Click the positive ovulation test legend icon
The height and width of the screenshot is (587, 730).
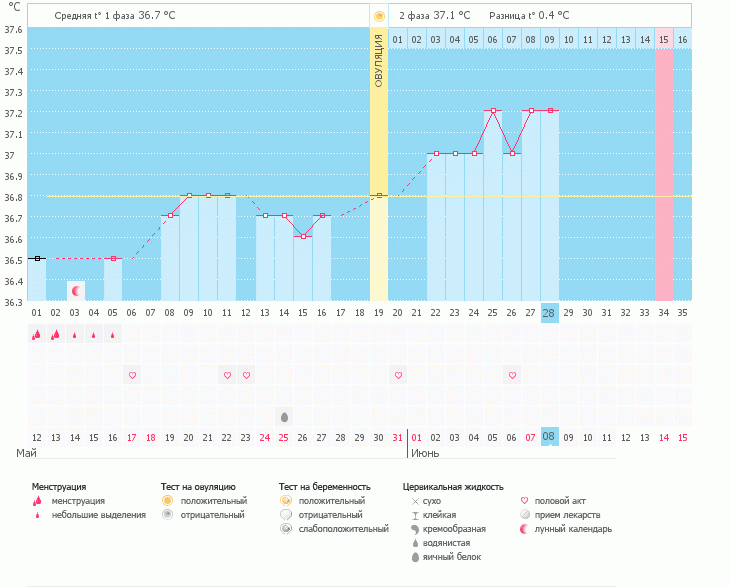[x=167, y=500]
